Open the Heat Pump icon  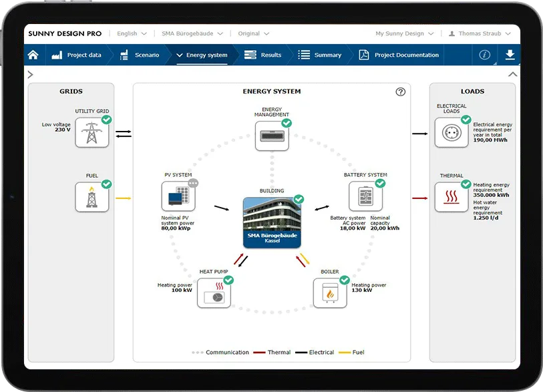214,293
